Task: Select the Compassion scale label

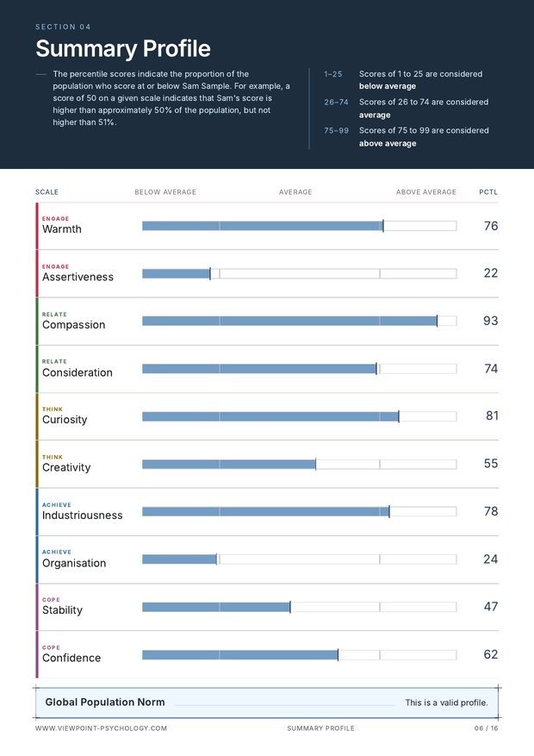Action: tap(74, 325)
